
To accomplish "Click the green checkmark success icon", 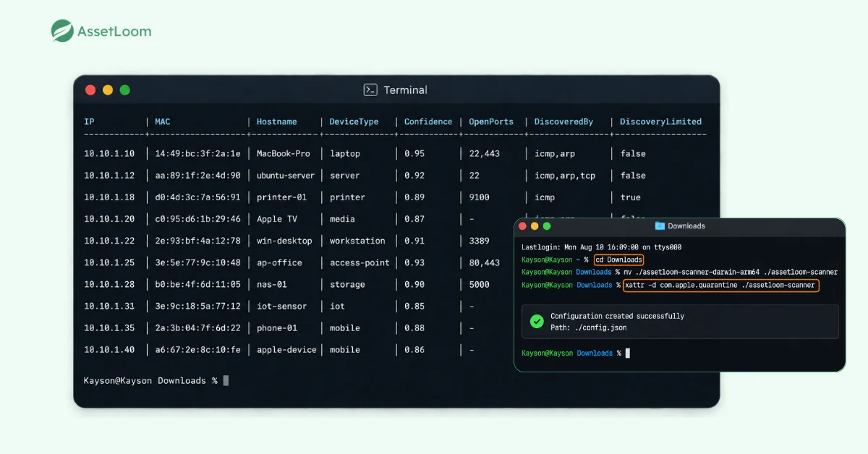I will [537, 322].
